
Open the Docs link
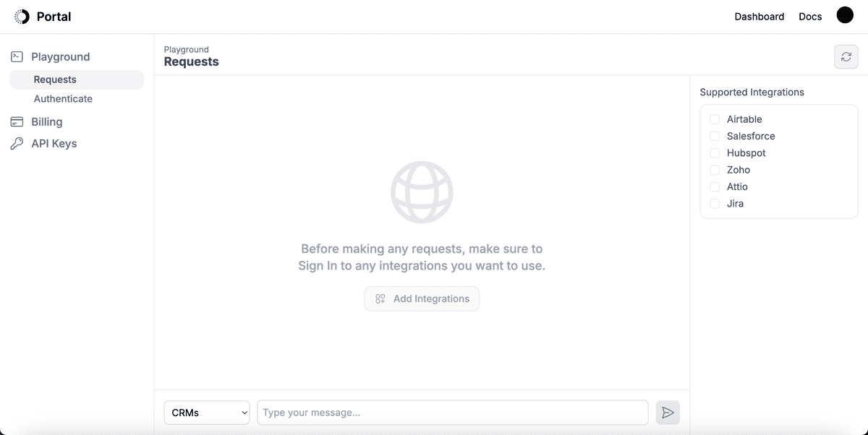point(810,17)
